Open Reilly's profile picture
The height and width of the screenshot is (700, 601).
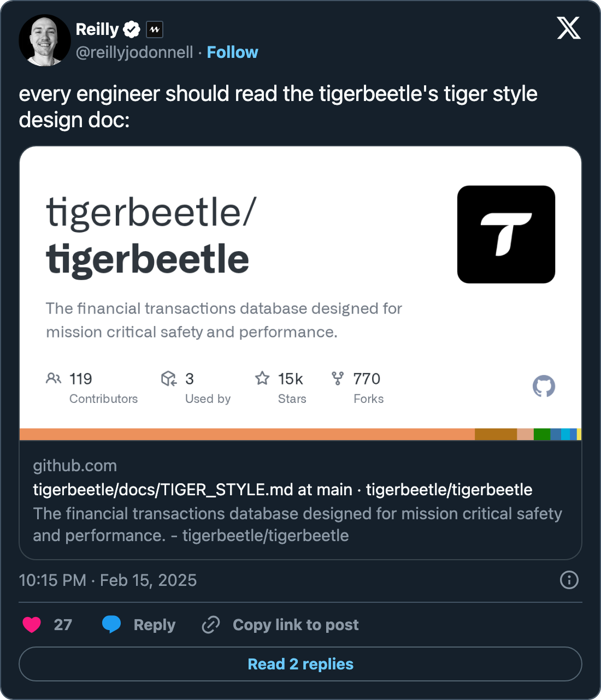[x=45, y=40]
